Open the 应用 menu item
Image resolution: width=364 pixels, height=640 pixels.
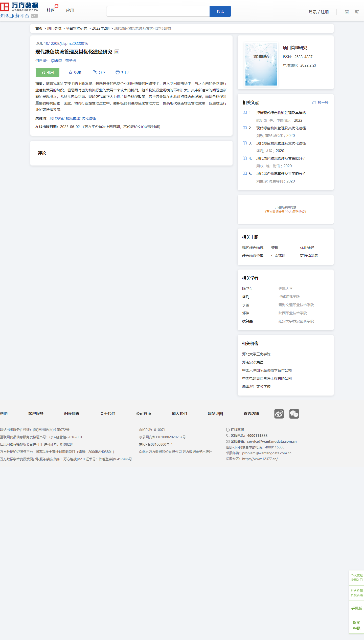coord(70,10)
